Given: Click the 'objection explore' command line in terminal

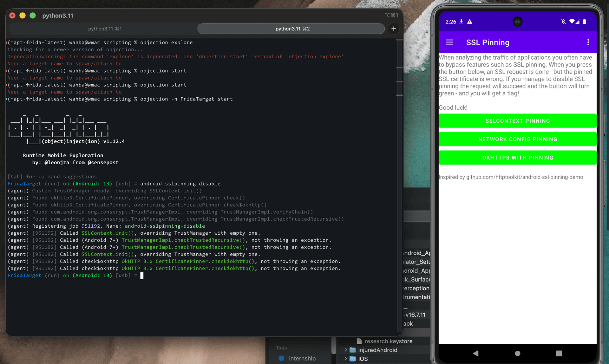Looking at the screenshot, I should tap(166, 42).
